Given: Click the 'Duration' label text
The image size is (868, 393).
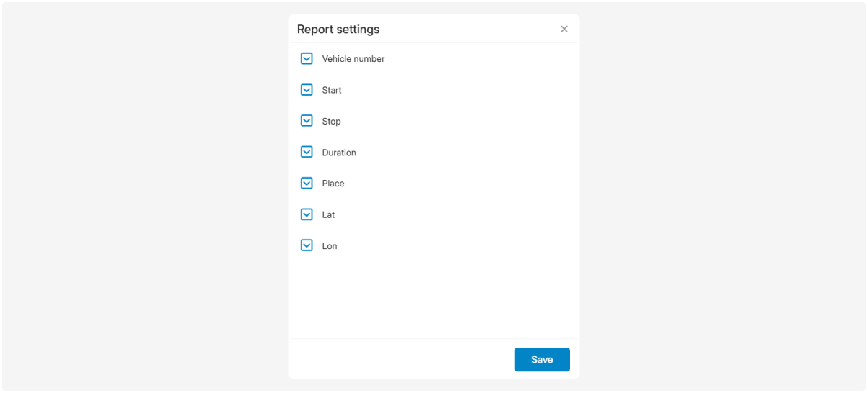Looking at the screenshot, I should [x=339, y=153].
